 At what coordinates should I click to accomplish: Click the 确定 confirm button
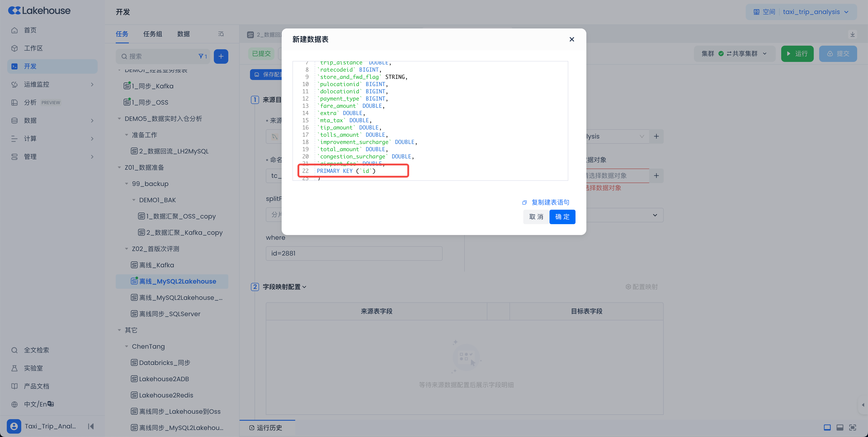pyautogui.click(x=562, y=217)
